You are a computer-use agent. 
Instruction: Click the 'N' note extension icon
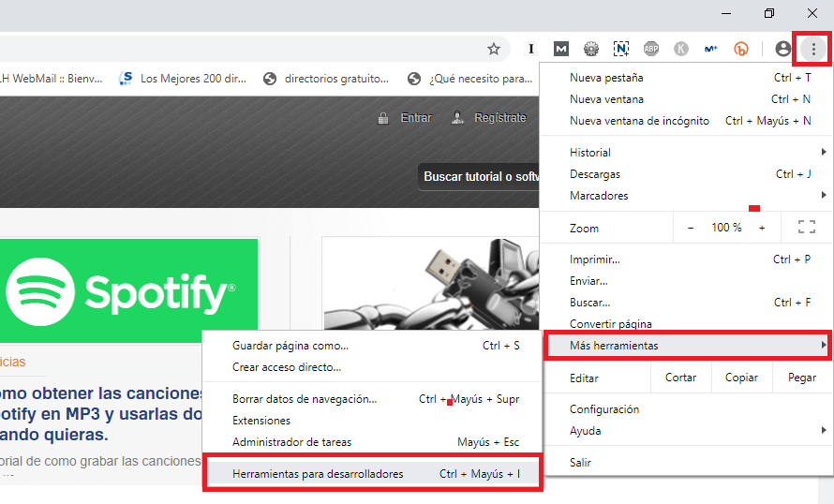click(620, 49)
